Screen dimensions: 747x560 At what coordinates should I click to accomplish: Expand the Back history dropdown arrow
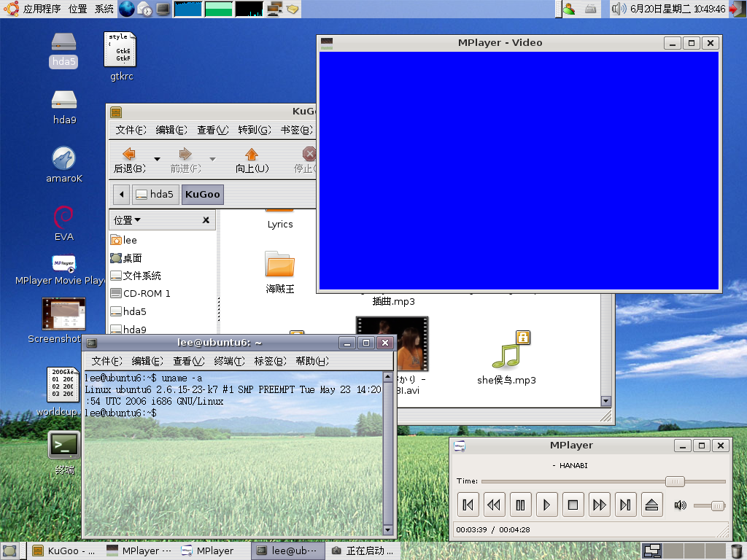157,159
